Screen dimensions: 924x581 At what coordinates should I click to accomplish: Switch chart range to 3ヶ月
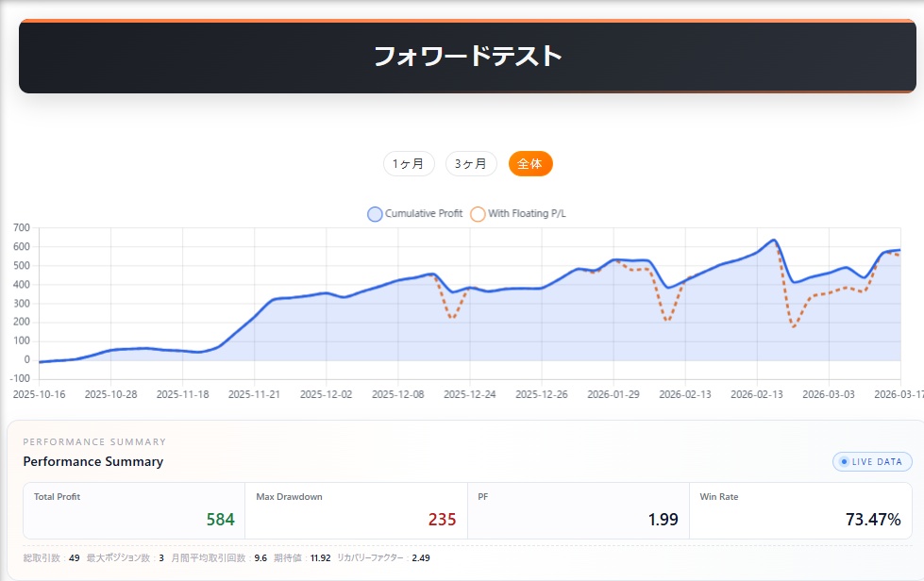[x=471, y=164]
